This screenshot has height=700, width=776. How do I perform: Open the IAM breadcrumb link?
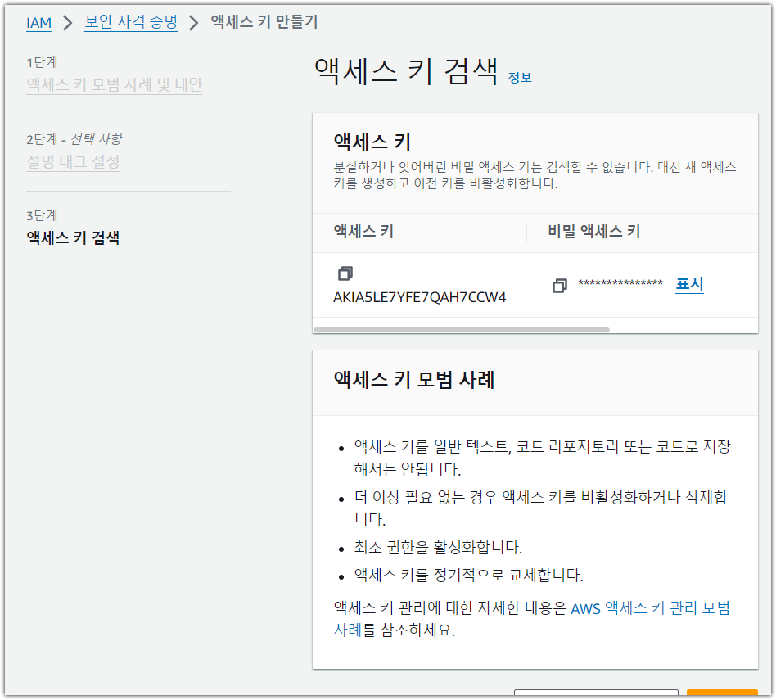pos(38,23)
